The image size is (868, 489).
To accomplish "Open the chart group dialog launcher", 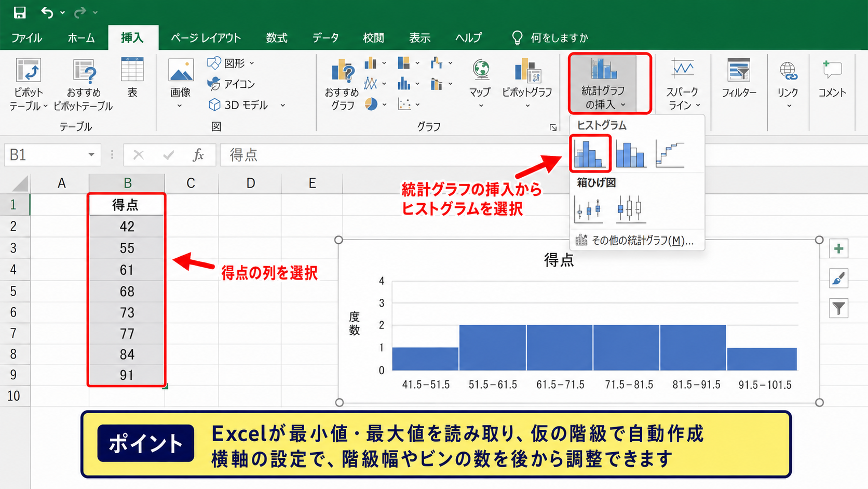I will (x=553, y=127).
